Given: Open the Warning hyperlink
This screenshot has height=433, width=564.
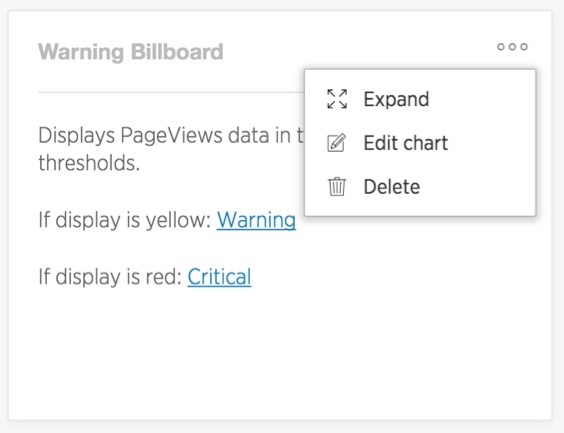Looking at the screenshot, I should pyautogui.click(x=256, y=220).
